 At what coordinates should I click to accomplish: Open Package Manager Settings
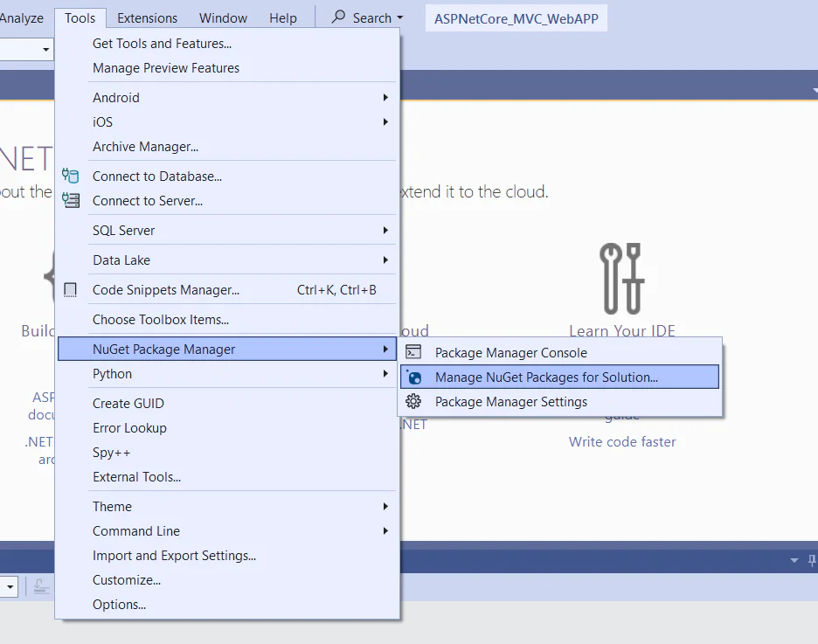(x=560, y=402)
